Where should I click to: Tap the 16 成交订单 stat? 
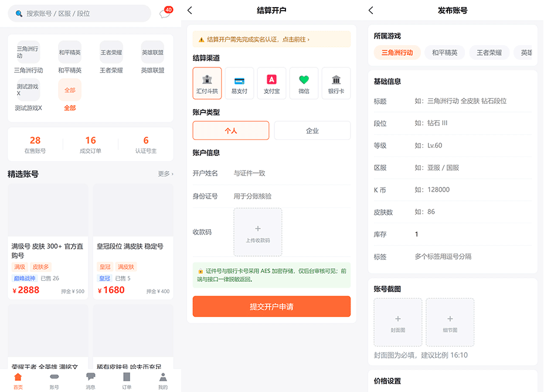click(x=90, y=144)
